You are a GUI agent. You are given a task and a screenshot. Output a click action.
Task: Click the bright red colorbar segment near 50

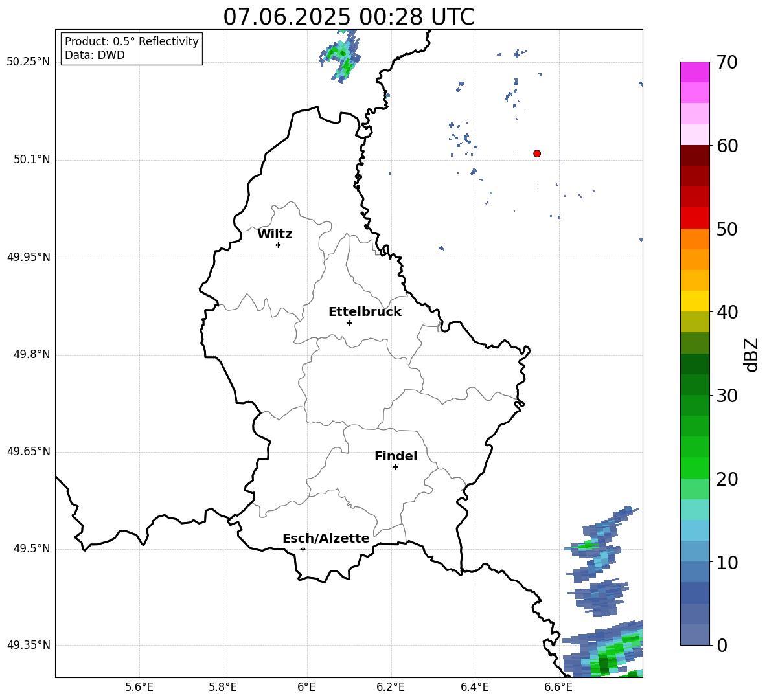694,218
